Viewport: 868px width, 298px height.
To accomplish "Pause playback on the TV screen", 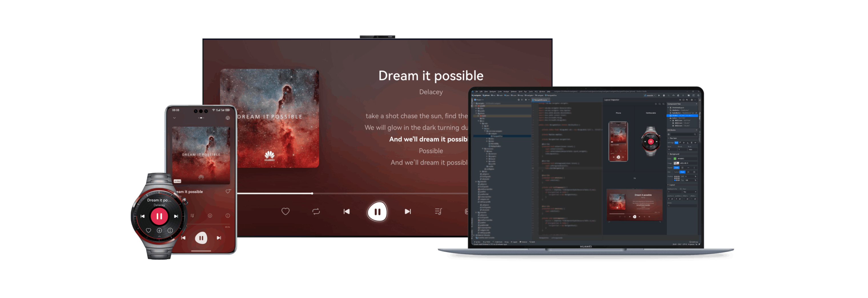I will click(377, 212).
